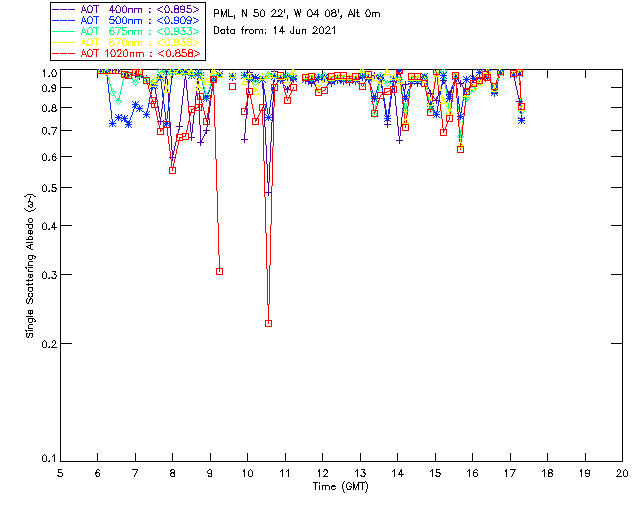Click the y-axis tick label 0.3
Screen dimensions: 640x512
pyautogui.click(x=49, y=275)
